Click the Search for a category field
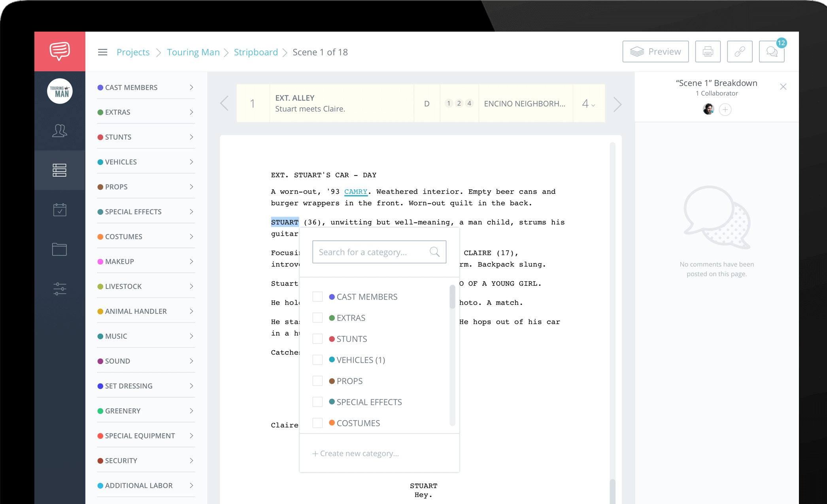This screenshot has height=504, width=827. pyautogui.click(x=379, y=252)
